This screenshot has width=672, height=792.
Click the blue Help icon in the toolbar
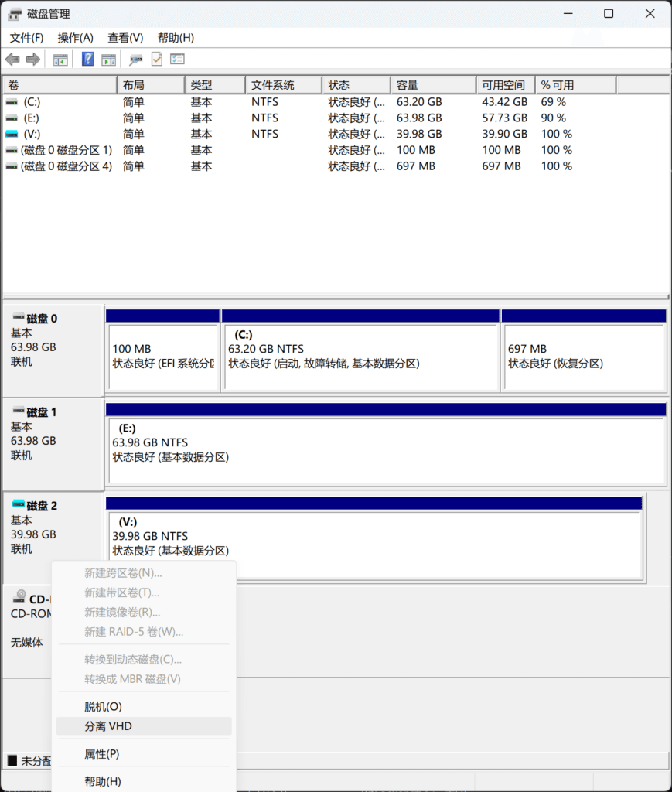click(87, 59)
